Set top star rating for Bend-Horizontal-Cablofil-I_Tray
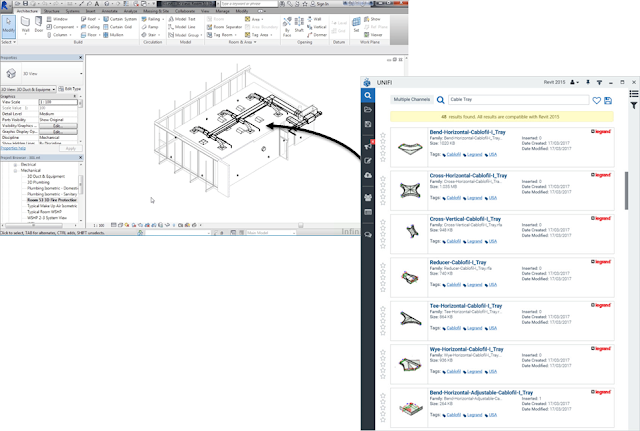Screen dimensions: 640x431 383,135
